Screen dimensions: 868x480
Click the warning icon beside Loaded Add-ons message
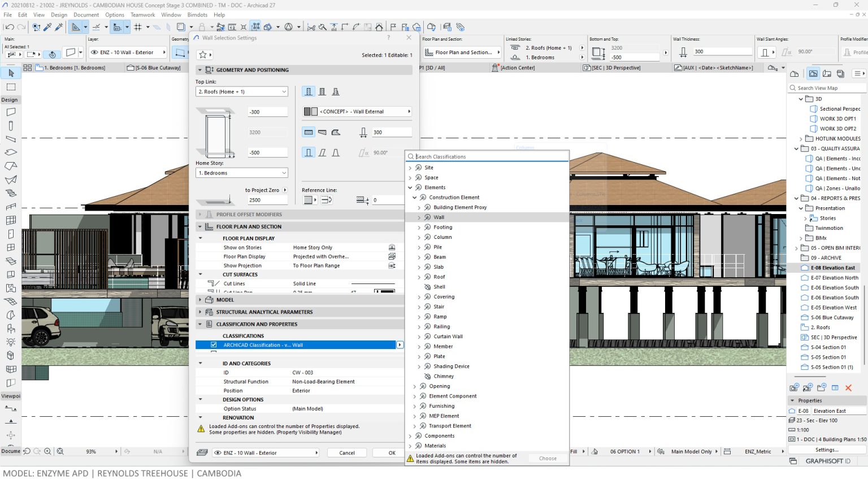coord(201,429)
